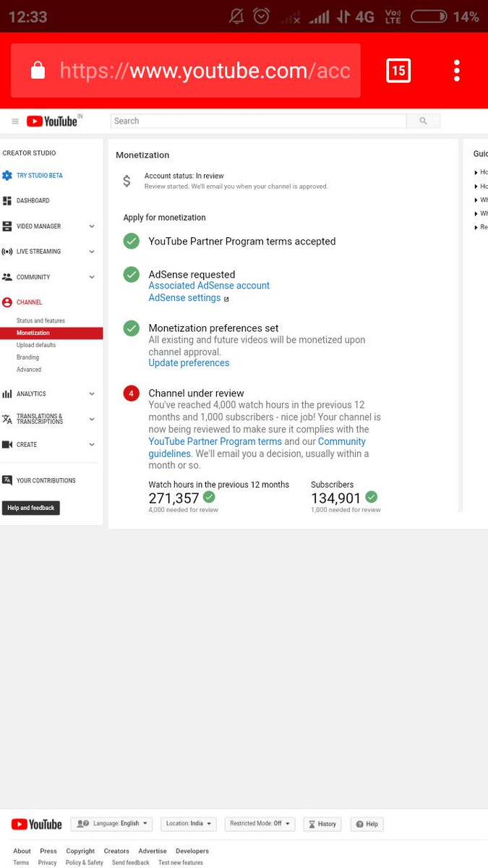The width and height of the screenshot is (488, 868).
Task: Click footer Help button
Action: coord(367,824)
